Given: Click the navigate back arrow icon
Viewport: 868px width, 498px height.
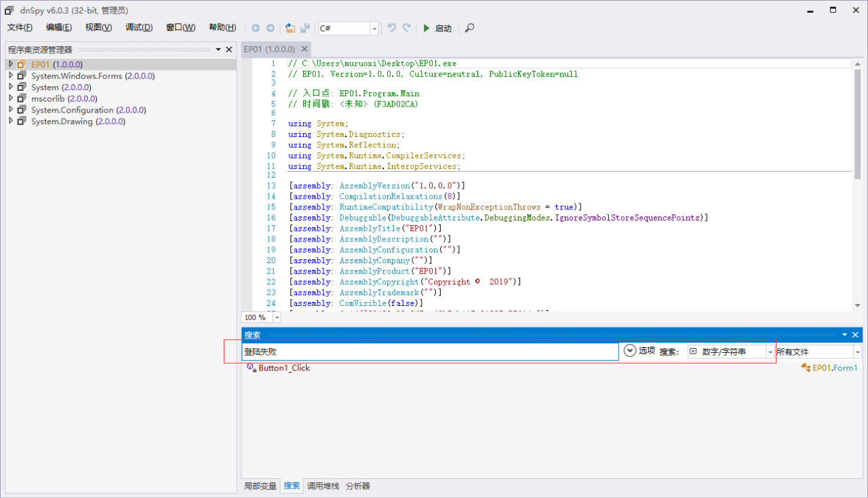Looking at the screenshot, I should coord(256,28).
